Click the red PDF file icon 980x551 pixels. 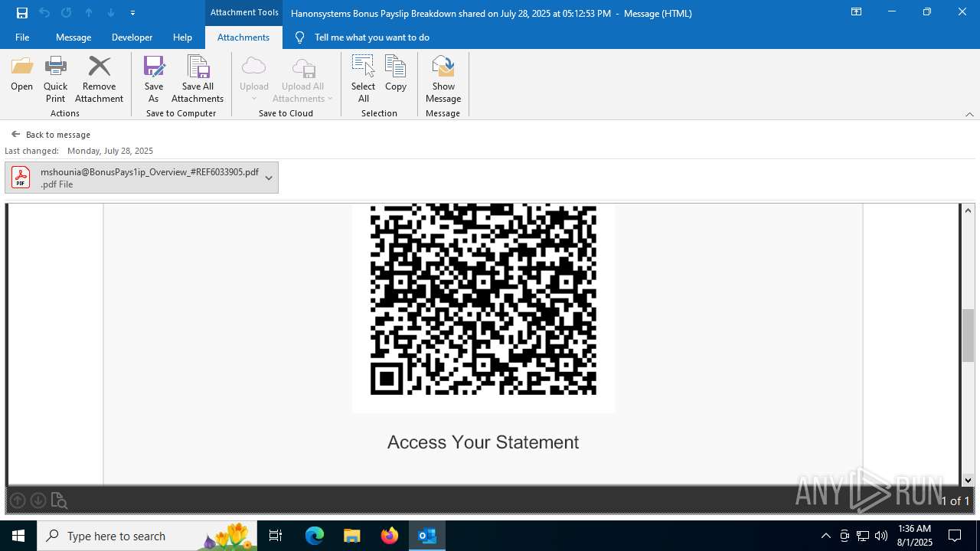[x=21, y=178]
